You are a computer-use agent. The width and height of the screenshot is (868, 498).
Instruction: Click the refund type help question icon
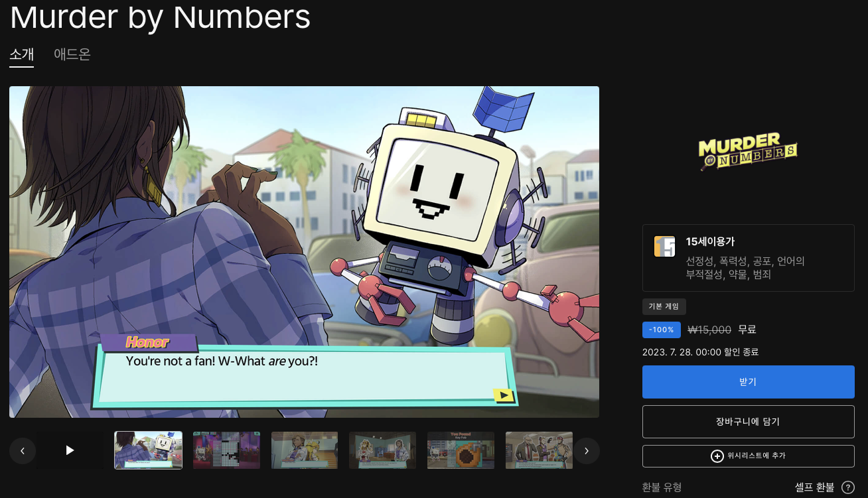point(848,487)
